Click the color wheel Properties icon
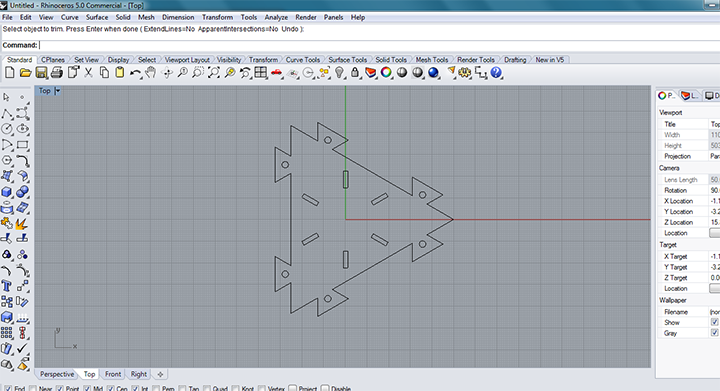The image size is (720, 391). click(x=386, y=73)
